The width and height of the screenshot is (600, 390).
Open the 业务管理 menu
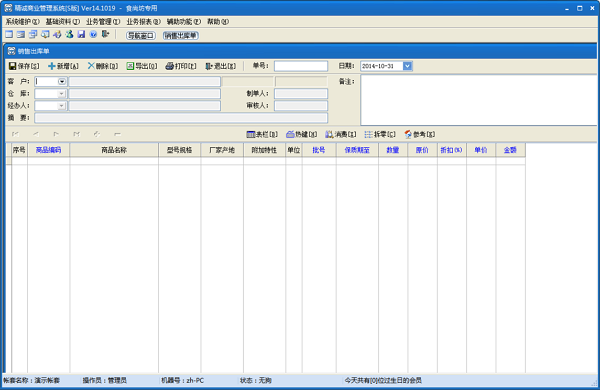pyautogui.click(x=103, y=22)
